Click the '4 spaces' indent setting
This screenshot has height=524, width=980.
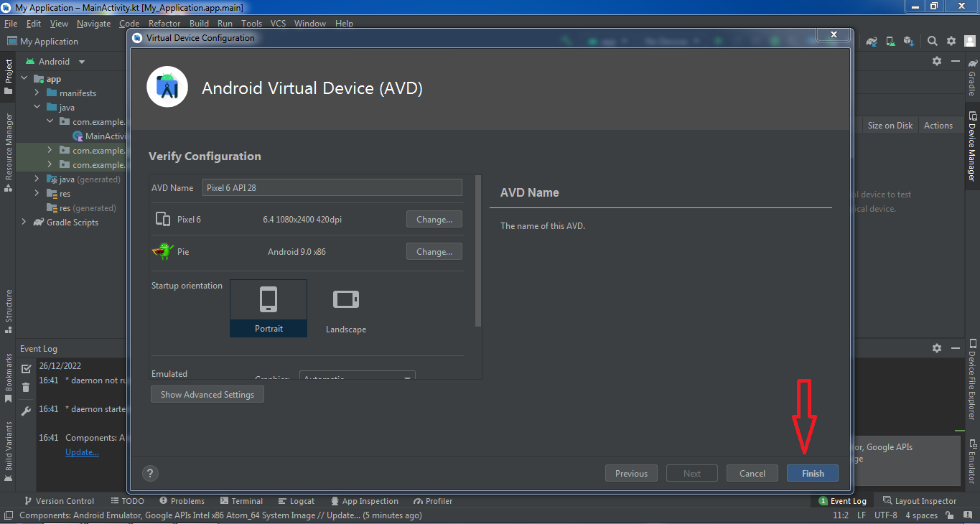click(921, 515)
